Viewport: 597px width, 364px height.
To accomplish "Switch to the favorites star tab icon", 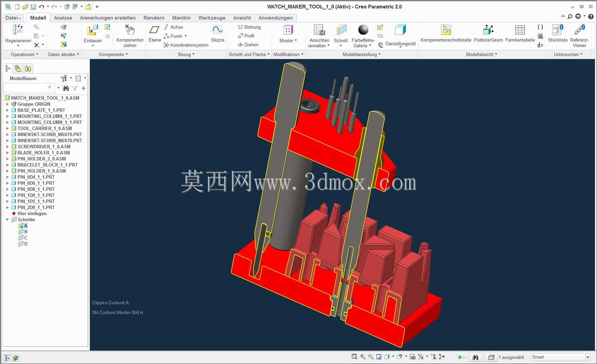I will [28, 69].
